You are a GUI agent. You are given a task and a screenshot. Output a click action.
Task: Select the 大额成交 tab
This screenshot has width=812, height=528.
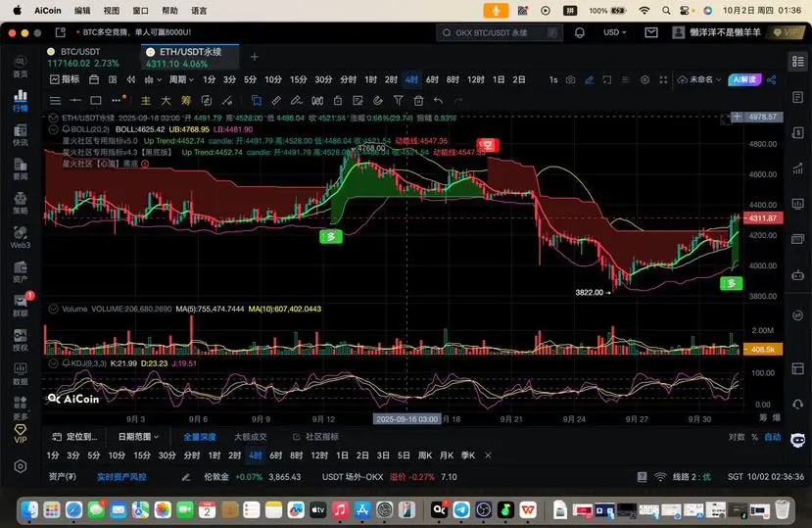pyautogui.click(x=251, y=437)
